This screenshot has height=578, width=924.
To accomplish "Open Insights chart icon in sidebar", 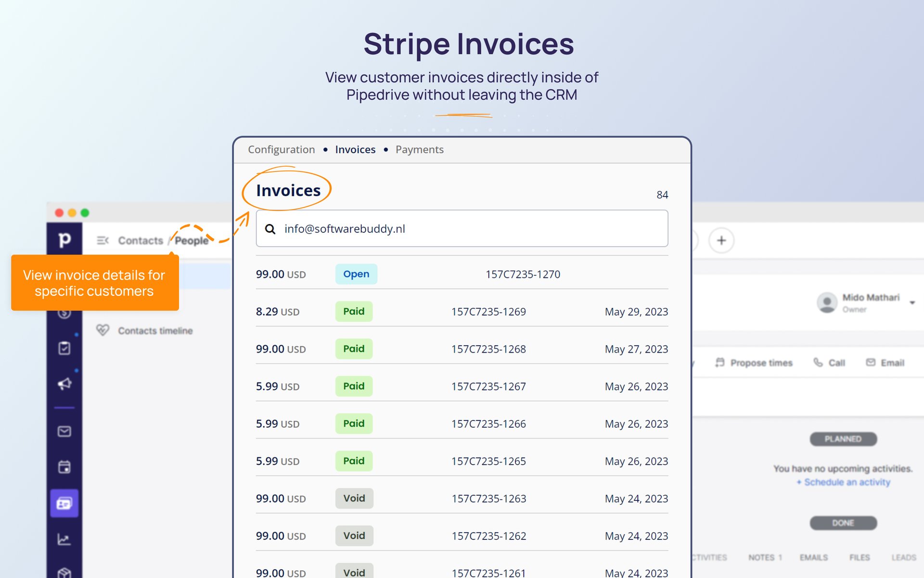I will tap(64, 539).
